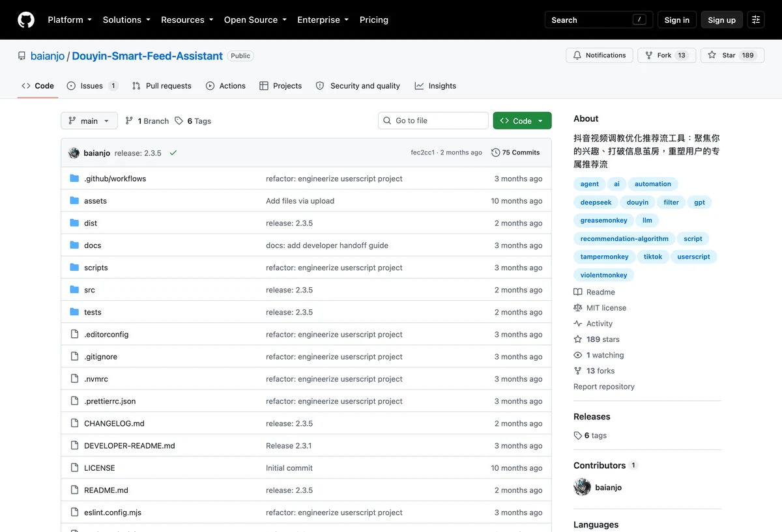Open the appearance settings icon beside Sign up
782x532 pixels.
click(756, 20)
